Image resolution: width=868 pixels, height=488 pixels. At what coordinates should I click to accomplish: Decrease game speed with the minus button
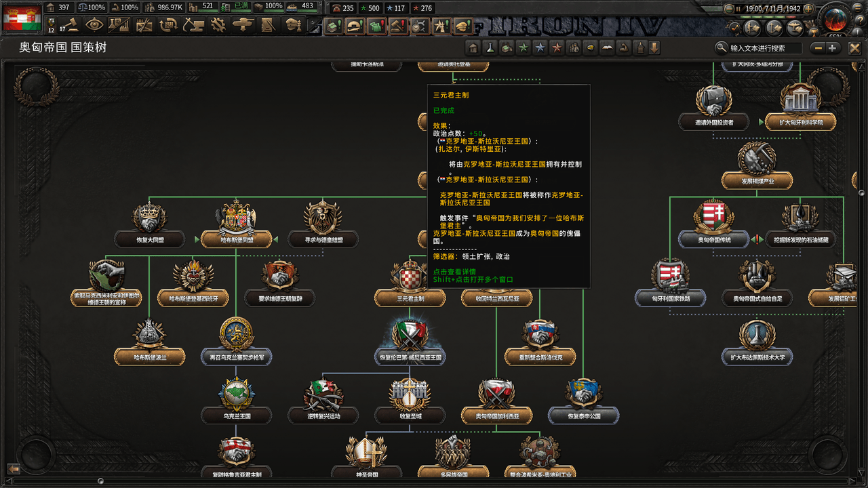click(730, 9)
